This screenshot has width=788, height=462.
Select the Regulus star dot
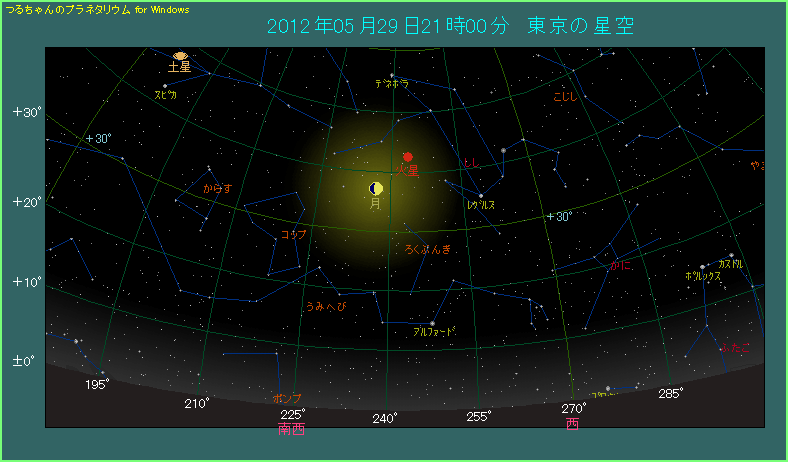point(481,196)
